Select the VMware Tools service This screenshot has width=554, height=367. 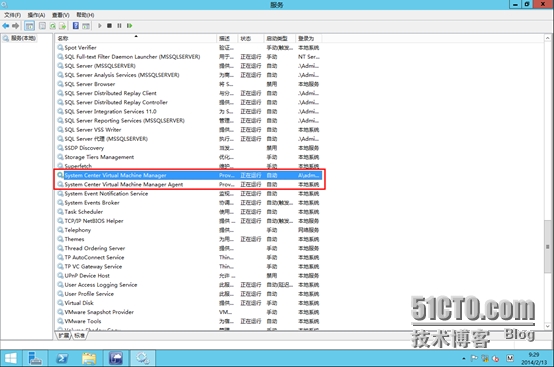(x=189, y=321)
